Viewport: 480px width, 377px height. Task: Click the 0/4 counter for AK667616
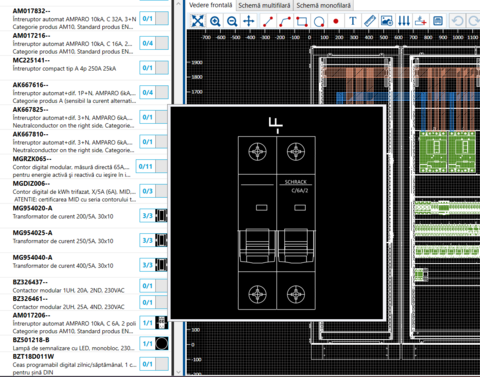tap(148, 92)
